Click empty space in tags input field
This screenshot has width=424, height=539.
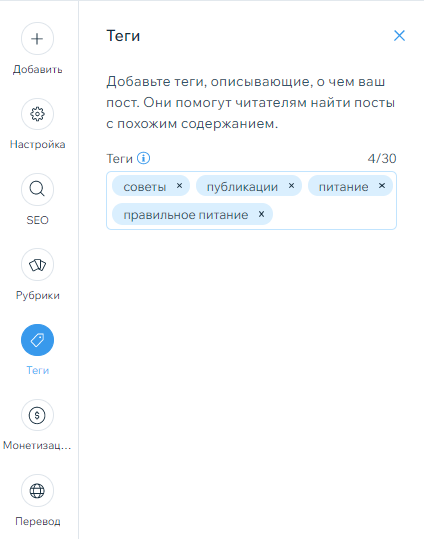[x=334, y=214]
